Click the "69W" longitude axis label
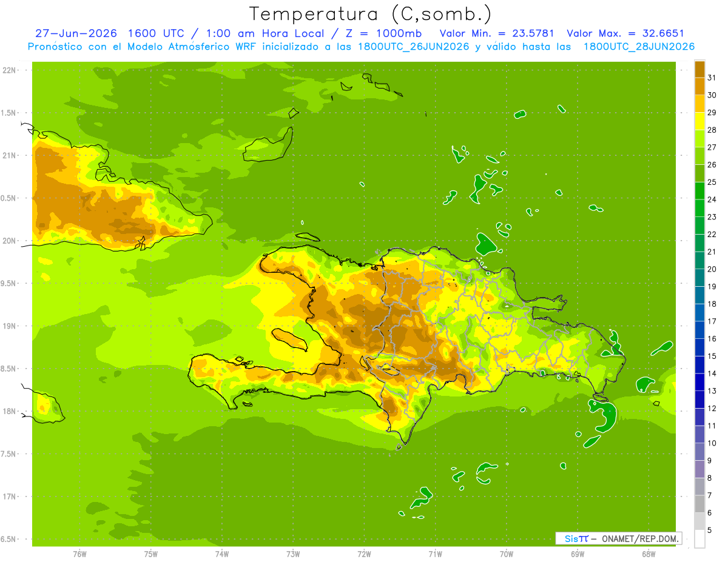This screenshot has width=728, height=562. [x=577, y=554]
